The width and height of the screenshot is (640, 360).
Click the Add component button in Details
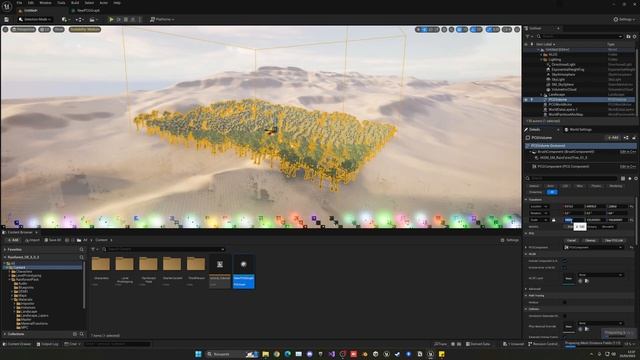pyautogui.click(x=613, y=138)
